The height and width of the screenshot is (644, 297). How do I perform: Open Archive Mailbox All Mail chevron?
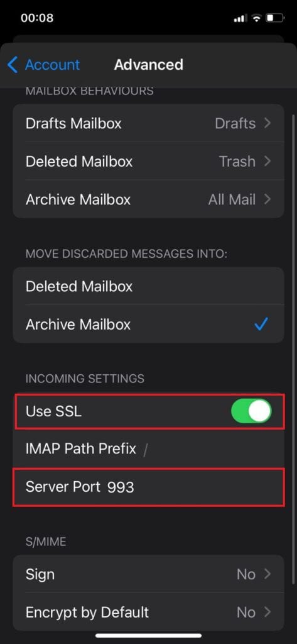(267, 199)
